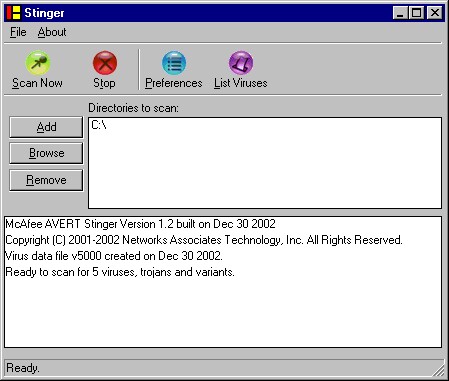The width and height of the screenshot is (449, 381).
Task: Click the green Scan Now icon
Action: coord(38,63)
